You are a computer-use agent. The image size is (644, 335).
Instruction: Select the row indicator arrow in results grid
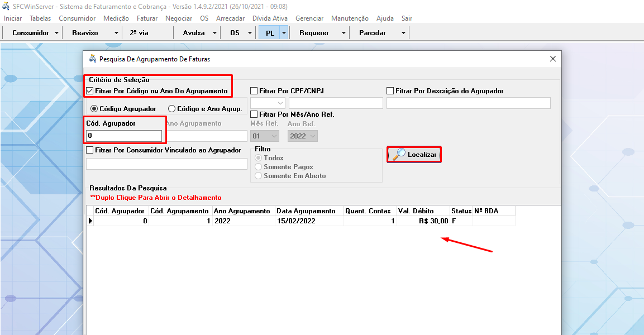(x=90, y=221)
